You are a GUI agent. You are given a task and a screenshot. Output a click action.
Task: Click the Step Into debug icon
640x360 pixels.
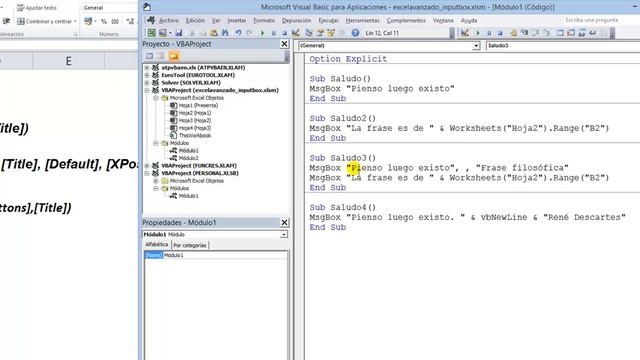[525, 33]
